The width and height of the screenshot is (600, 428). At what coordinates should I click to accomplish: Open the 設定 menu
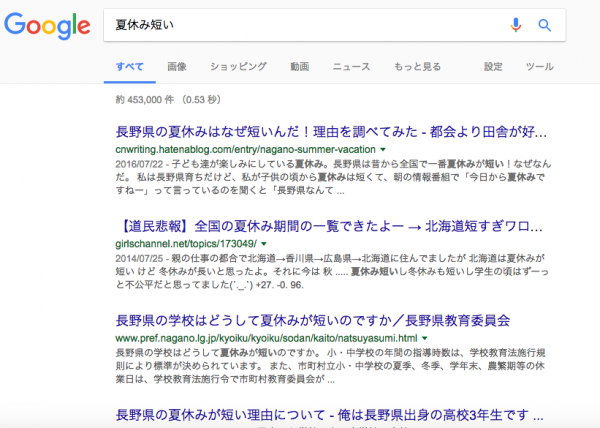coord(493,67)
